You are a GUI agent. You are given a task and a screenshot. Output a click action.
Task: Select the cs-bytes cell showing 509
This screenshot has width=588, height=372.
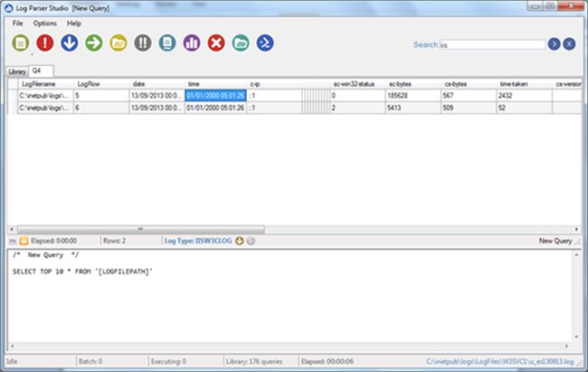(469, 108)
